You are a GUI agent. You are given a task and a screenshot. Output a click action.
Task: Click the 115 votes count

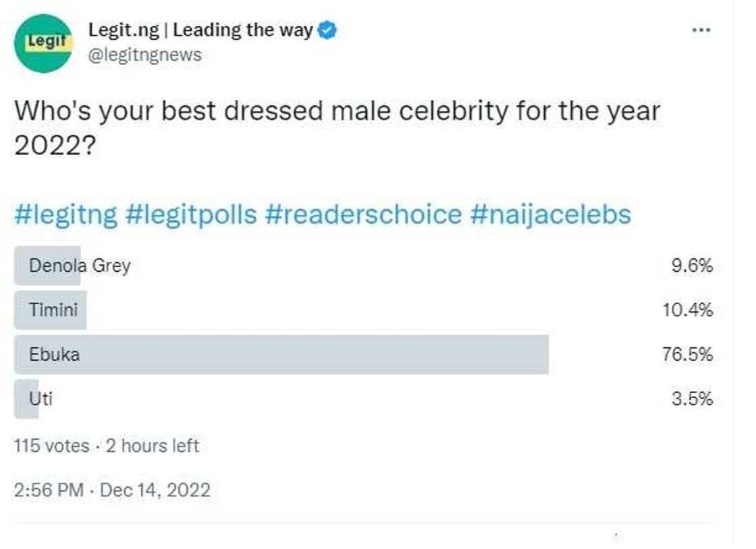(x=51, y=446)
